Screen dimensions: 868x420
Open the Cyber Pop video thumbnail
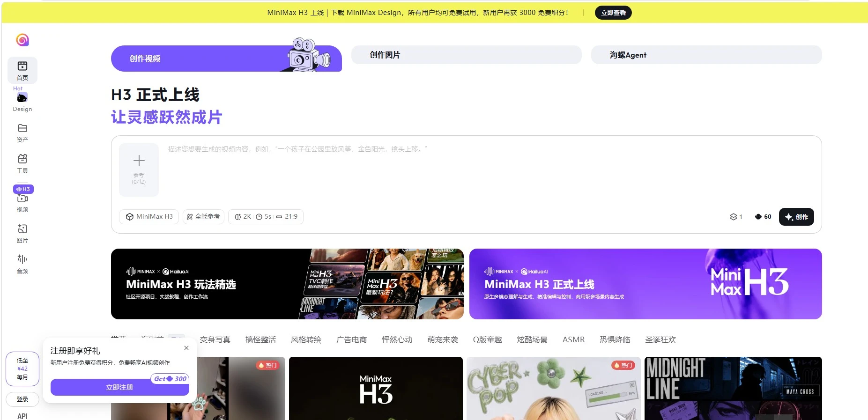tap(553, 388)
